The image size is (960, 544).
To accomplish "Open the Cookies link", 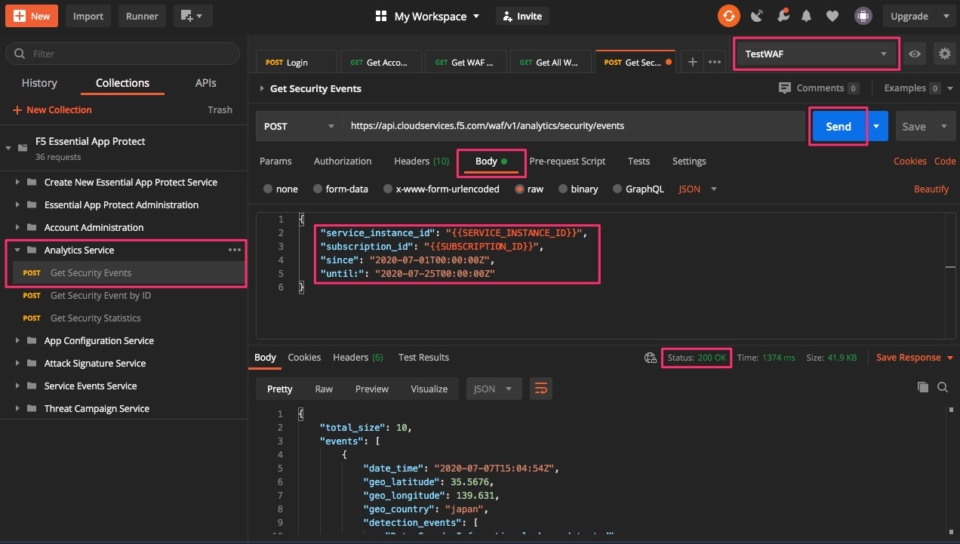I will (909, 161).
